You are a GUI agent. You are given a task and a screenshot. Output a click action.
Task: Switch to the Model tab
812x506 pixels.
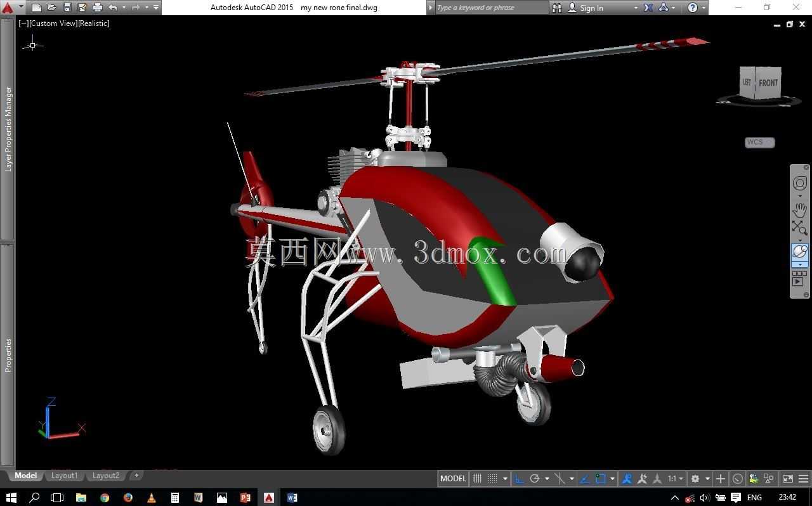pyautogui.click(x=25, y=476)
